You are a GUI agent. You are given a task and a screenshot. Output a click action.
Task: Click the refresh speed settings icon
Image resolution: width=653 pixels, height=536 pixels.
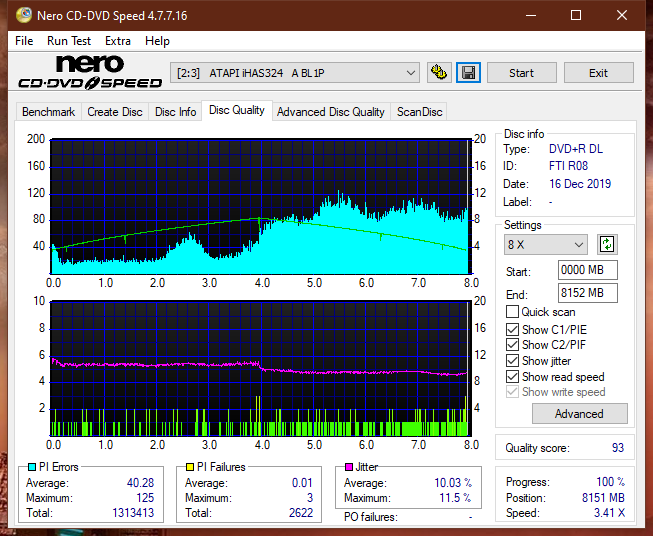[607, 244]
